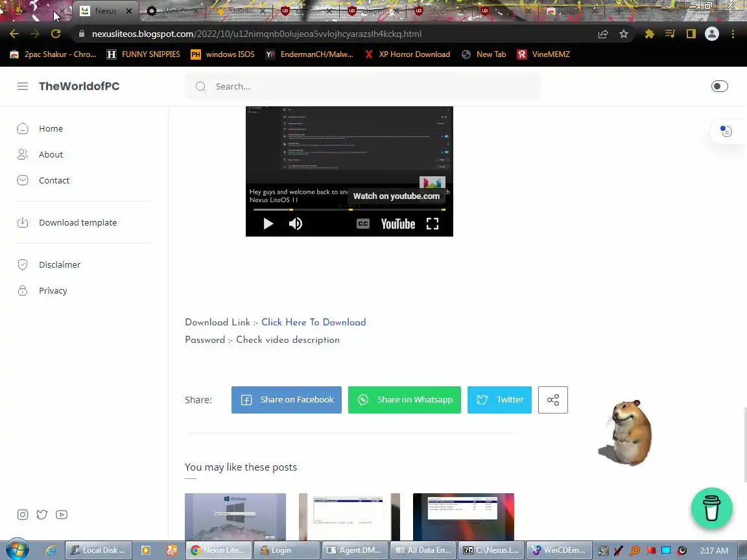Viewport: 747px width, 560px height.
Task: Open the YouTube icon in sidebar footer
Action: point(62,515)
